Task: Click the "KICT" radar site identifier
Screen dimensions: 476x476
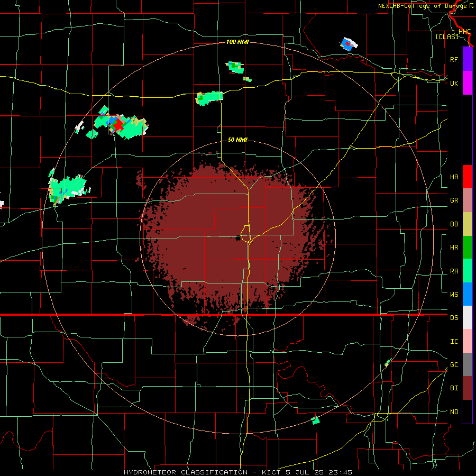Action: (x=271, y=472)
